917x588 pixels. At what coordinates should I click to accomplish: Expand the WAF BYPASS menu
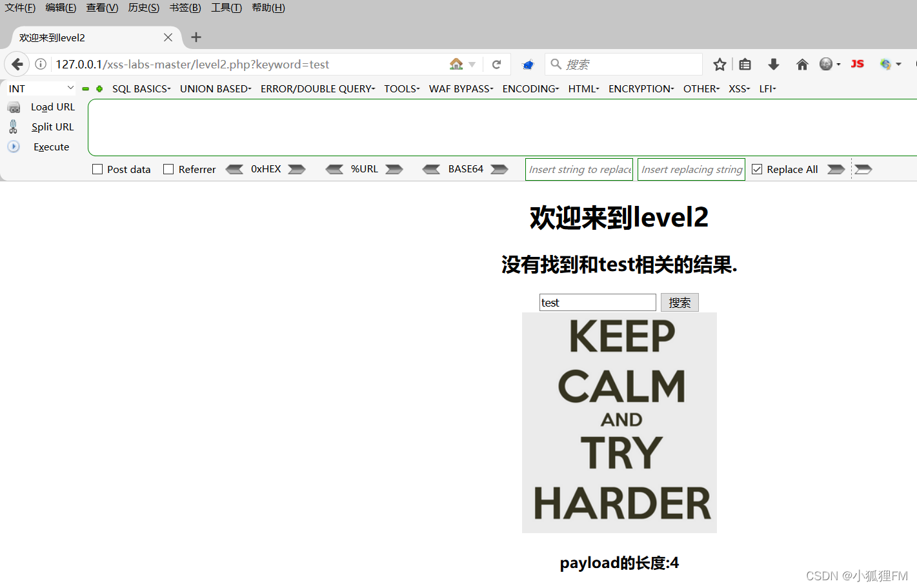461,89
